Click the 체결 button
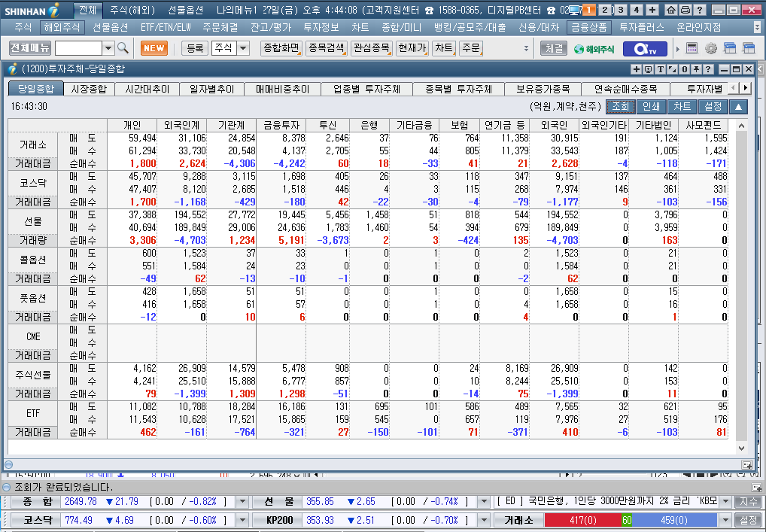766x532 pixels. 554,48
